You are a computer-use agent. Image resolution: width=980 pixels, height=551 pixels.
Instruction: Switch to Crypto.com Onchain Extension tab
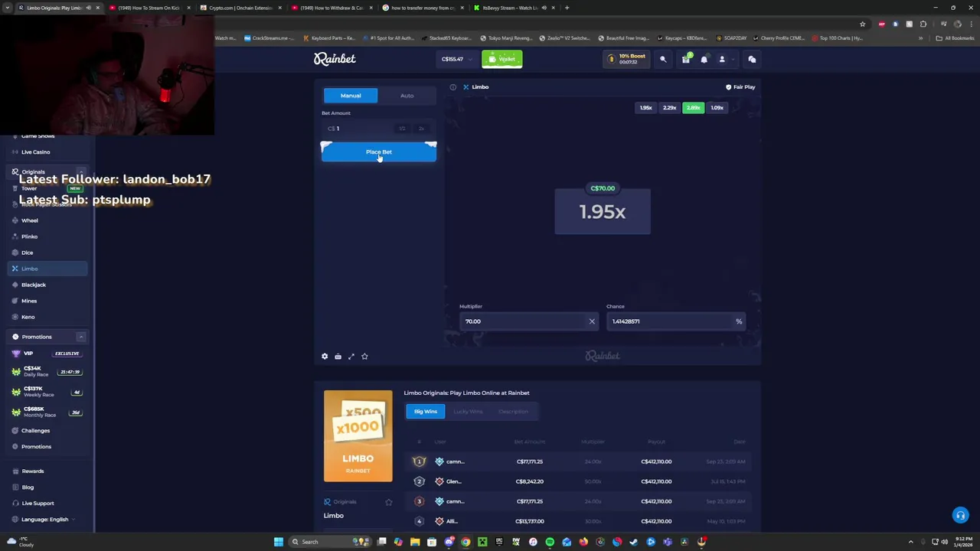(x=240, y=8)
